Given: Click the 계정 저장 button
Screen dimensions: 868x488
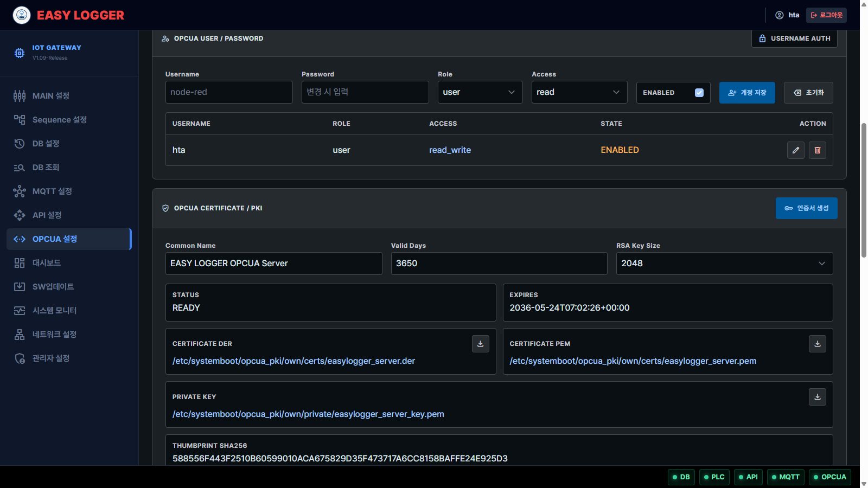Looking at the screenshot, I should coord(747,93).
